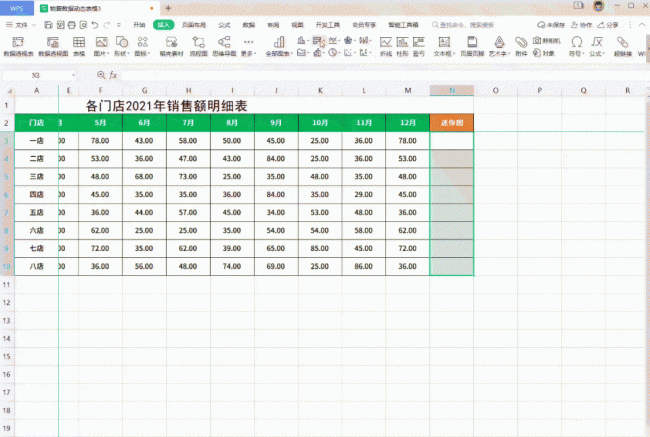Click the column chart icon in ribbon
Screen dimensions: 650x437
302,40
